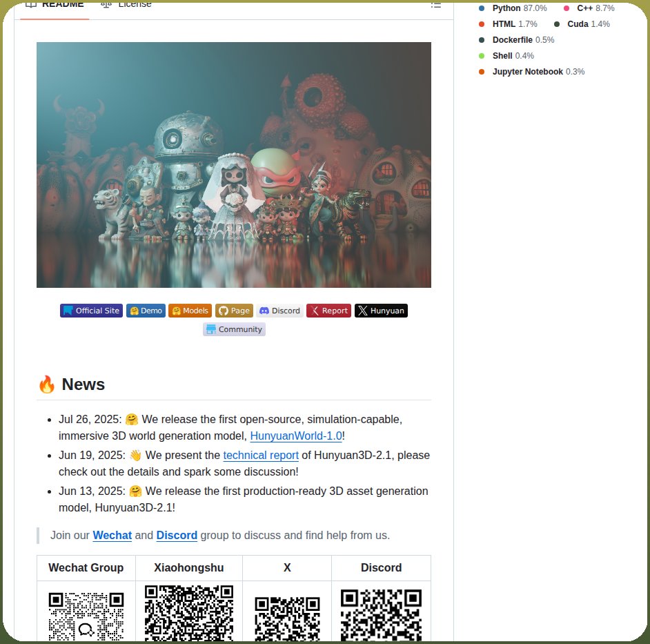Click the Jun 13, 2025 news item
The width and height of the screenshot is (650, 644).
(244, 499)
